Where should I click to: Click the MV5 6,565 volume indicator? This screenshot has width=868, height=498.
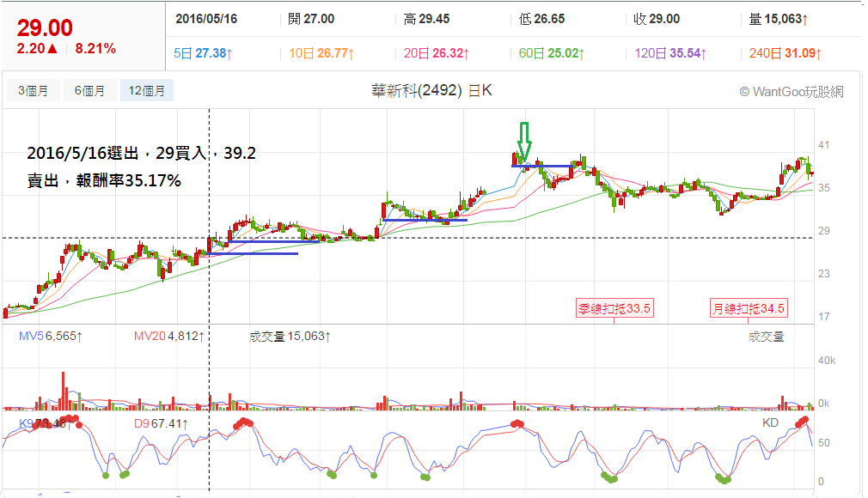tap(51, 336)
